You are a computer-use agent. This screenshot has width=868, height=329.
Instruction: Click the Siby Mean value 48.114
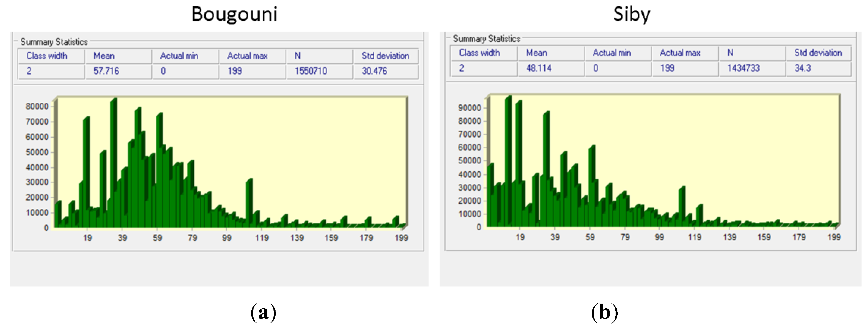[x=539, y=68]
